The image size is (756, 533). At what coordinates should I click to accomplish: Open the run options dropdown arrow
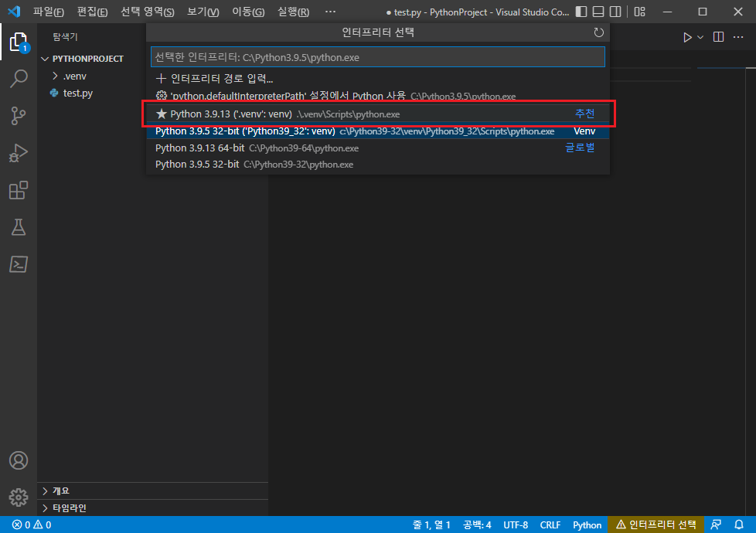700,37
